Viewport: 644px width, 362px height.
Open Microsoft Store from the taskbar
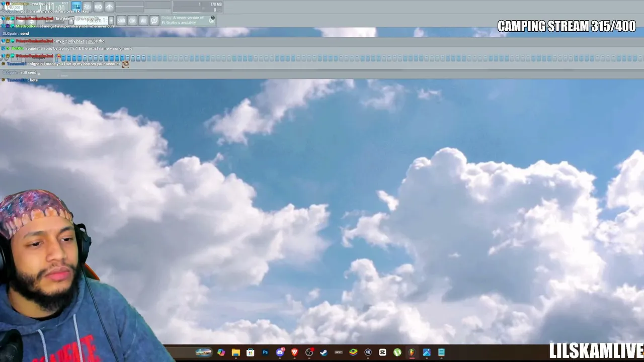(x=250, y=352)
